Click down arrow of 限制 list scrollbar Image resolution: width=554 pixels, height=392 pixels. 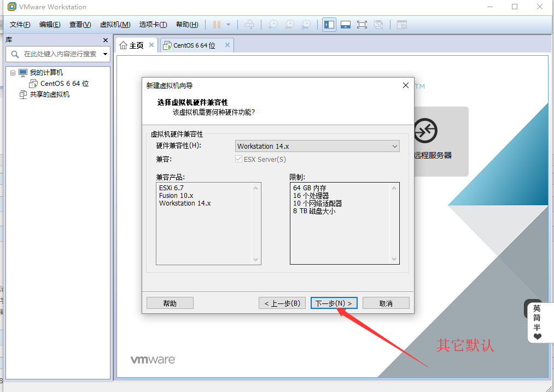[394, 259]
